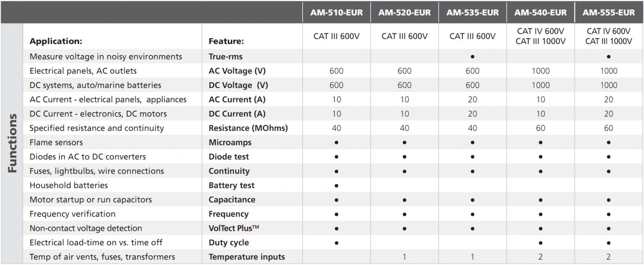
Task: Click the Resistance 60 value under AM-555-EUR
Action: click(x=609, y=128)
